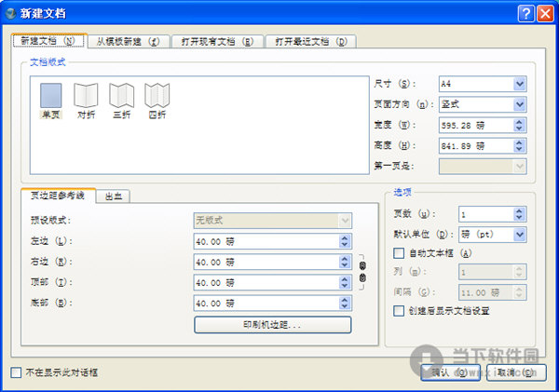Switch to the 从模板新建 tab
559x392 pixels.
pyautogui.click(x=130, y=41)
